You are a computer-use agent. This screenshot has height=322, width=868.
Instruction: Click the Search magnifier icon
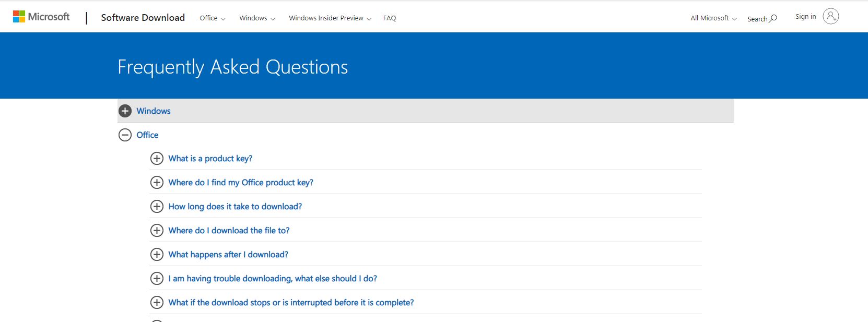tap(773, 19)
